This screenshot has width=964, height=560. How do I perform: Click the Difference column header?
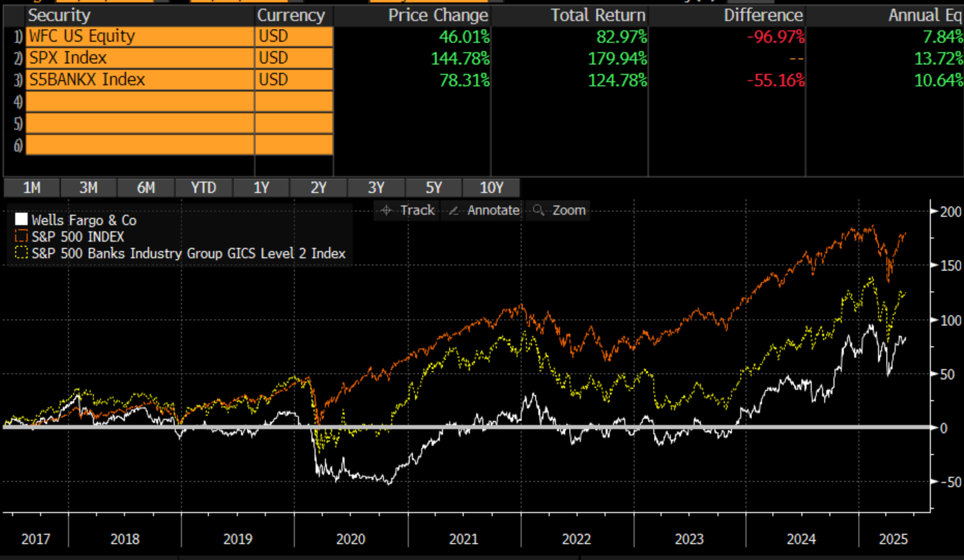763,15
